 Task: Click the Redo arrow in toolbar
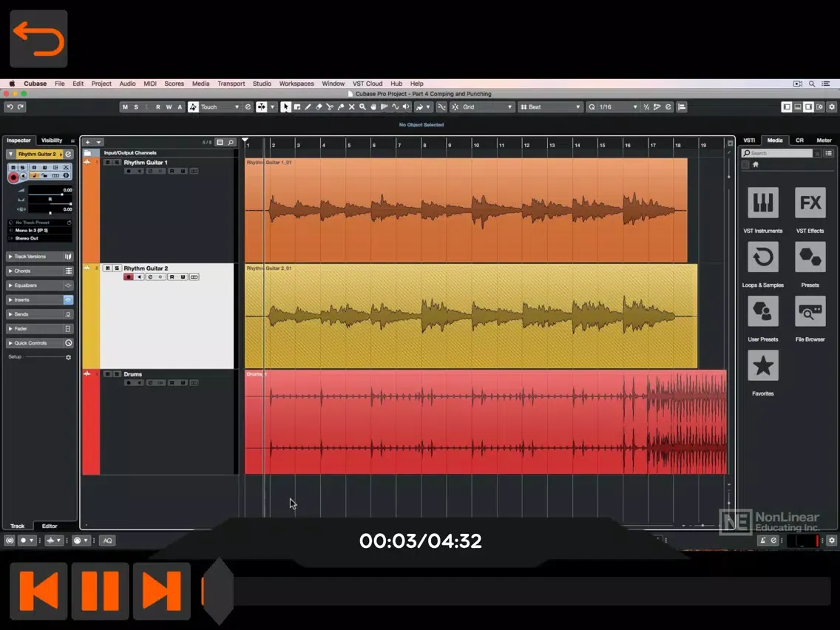point(21,107)
